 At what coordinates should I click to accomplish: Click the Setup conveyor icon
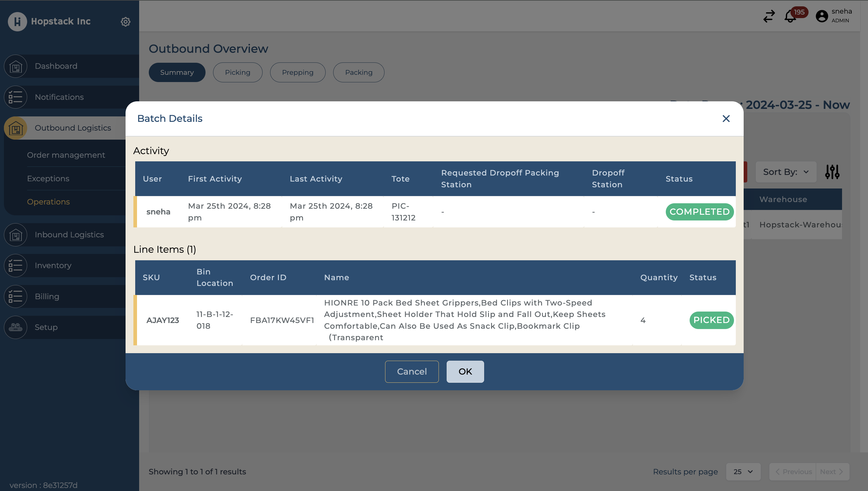(15, 327)
